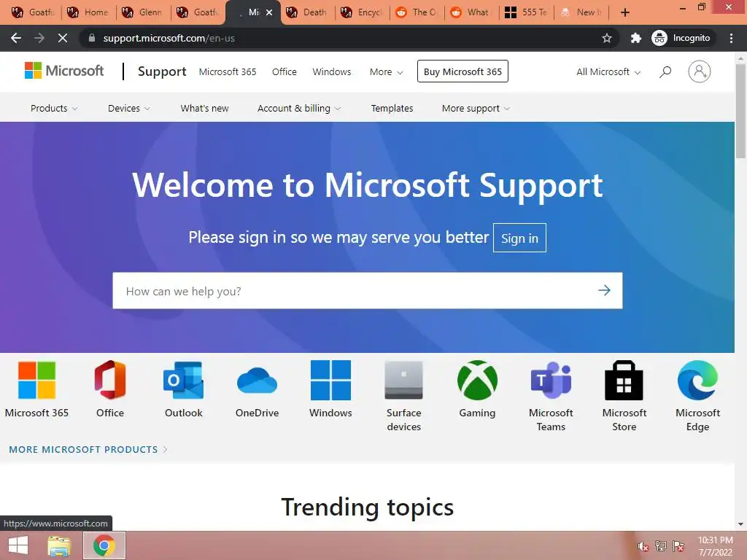Open Windows Start button
The image size is (747, 560).
(18, 545)
